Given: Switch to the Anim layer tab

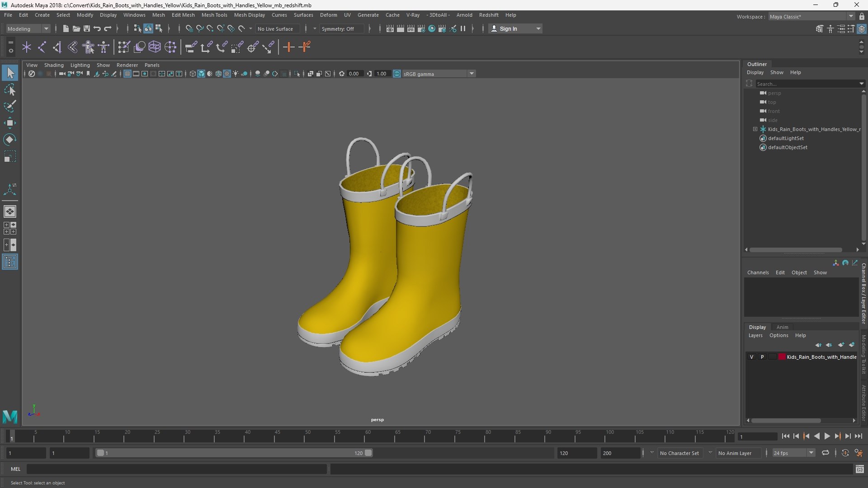Looking at the screenshot, I should 782,327.
